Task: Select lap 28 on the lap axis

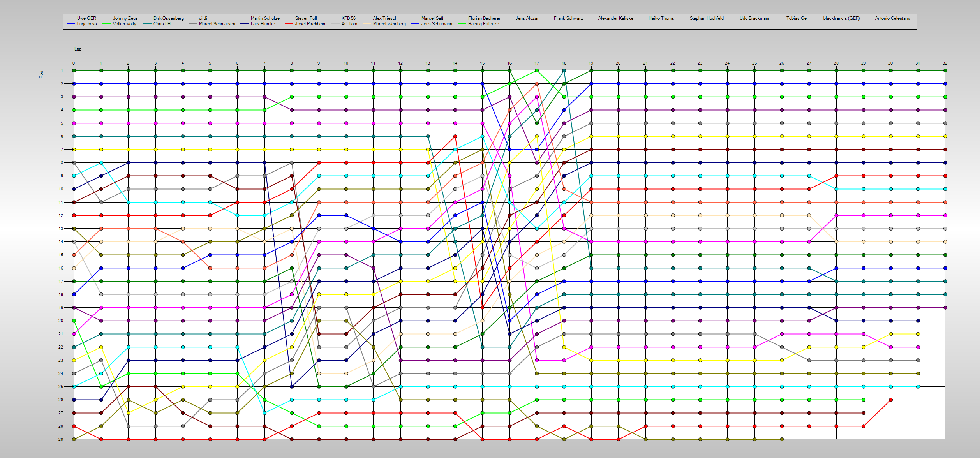Action: tap(836, 63)
